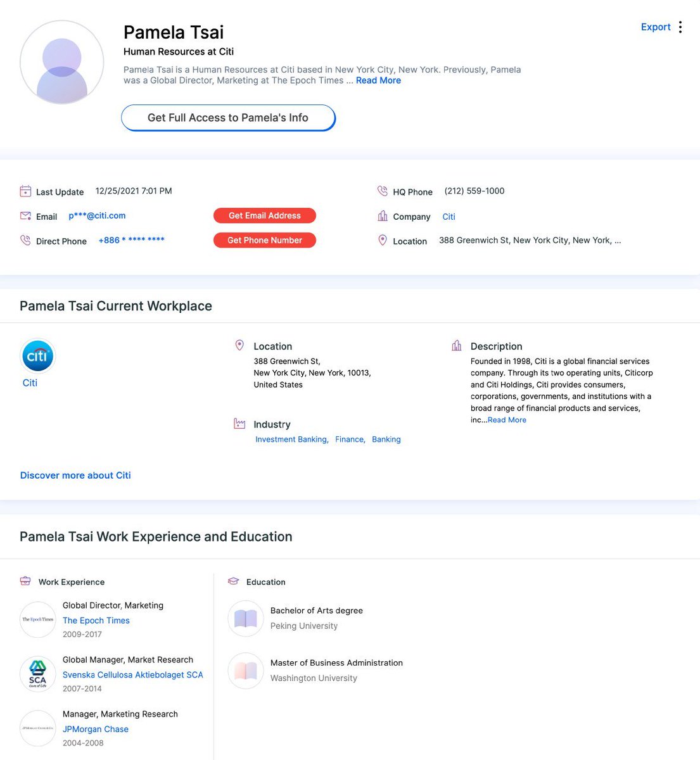Click the Company building icon

click(383, 216)
